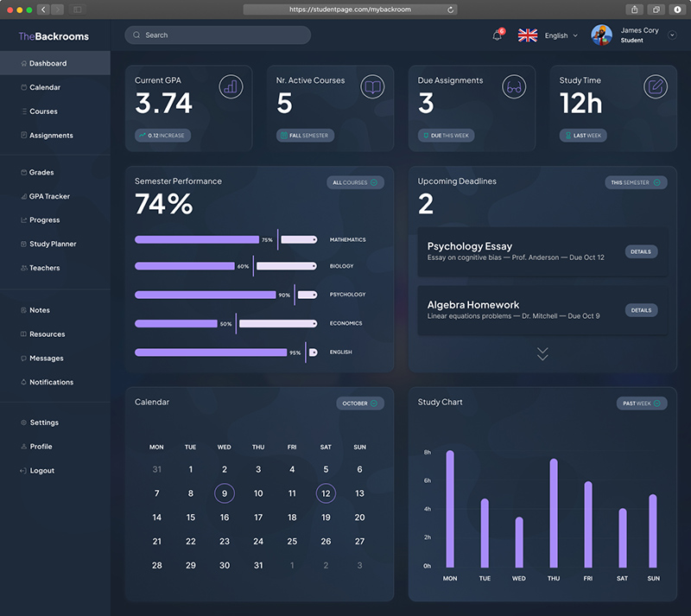Click James Cory's profile avatar
The image size is (691, 616).
coord(601,35)
